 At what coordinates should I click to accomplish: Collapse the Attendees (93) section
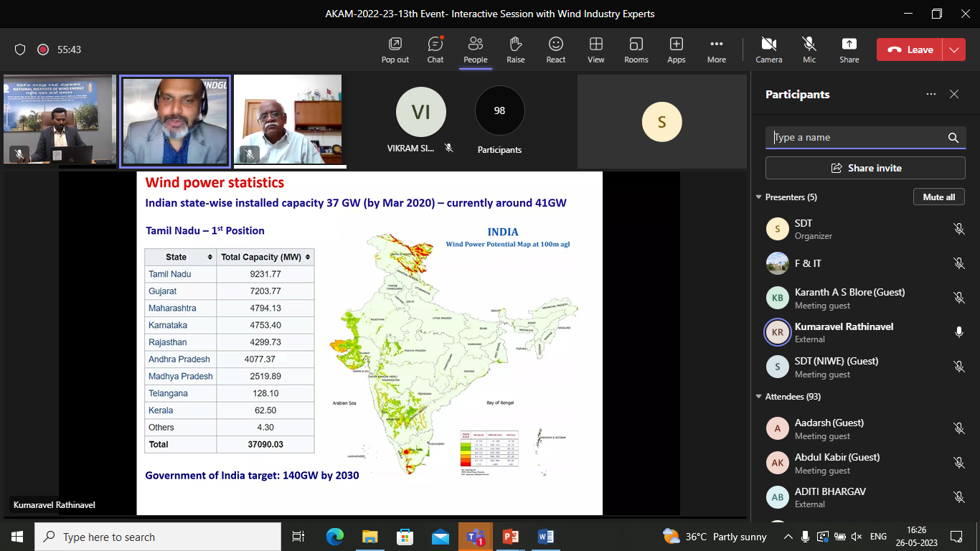pyautogui.click(x=759, y=397)
